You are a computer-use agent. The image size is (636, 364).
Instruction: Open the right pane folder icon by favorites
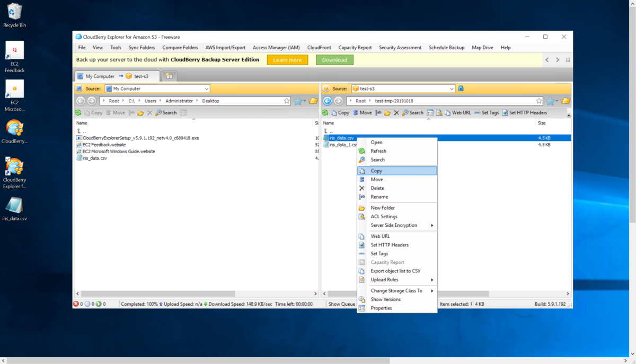(x=566, y=101)
